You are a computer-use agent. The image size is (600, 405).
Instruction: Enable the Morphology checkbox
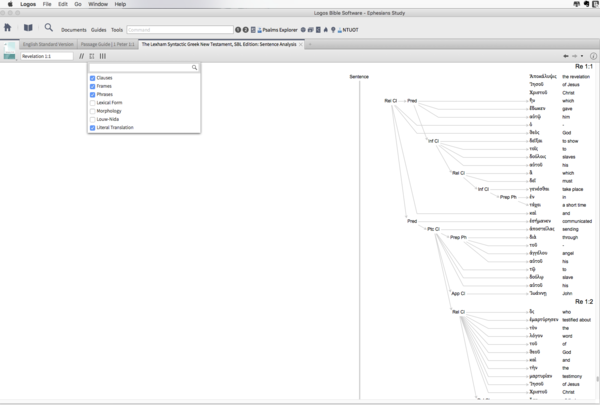93,111
